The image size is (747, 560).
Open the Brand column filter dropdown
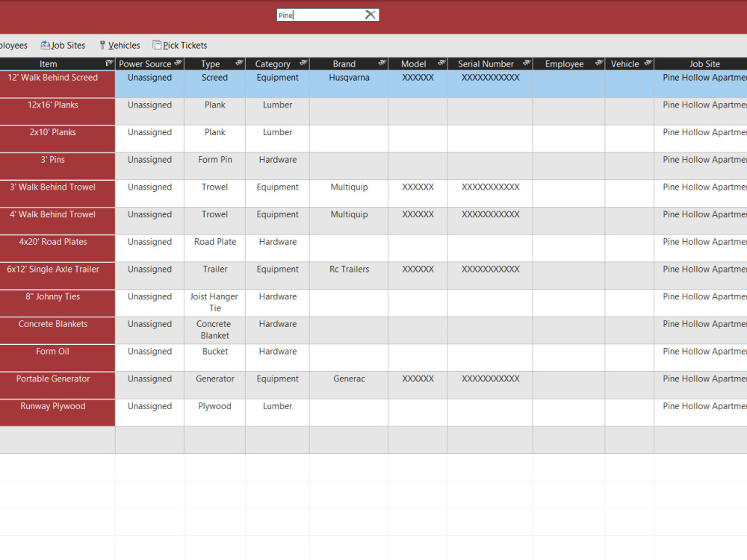point(382,63)
